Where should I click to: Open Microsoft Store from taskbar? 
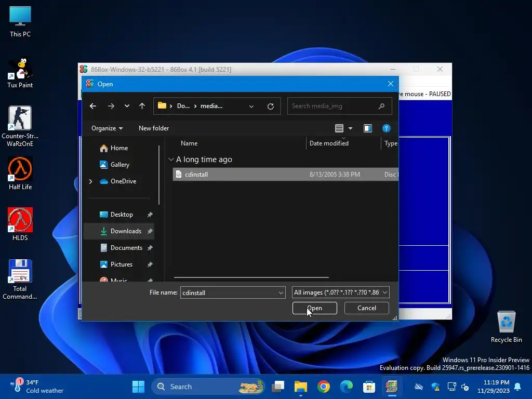click(369, 387)
